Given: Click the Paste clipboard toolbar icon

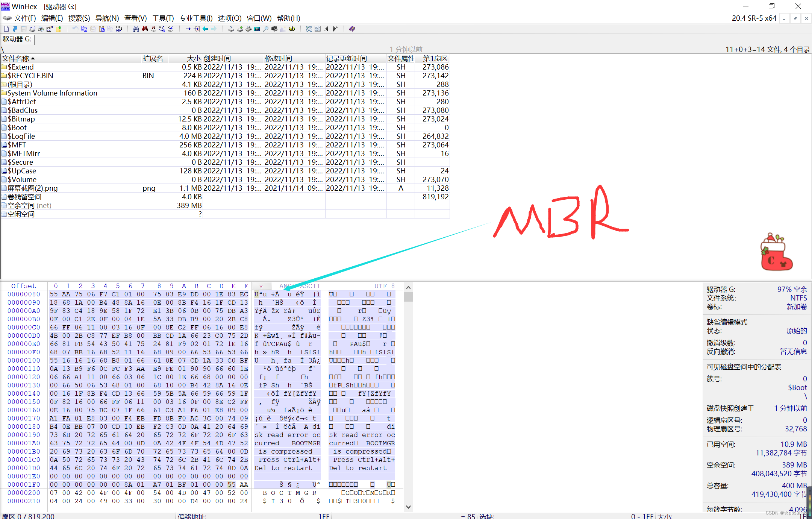Looking at the screenshot, I should coord(101,29).
